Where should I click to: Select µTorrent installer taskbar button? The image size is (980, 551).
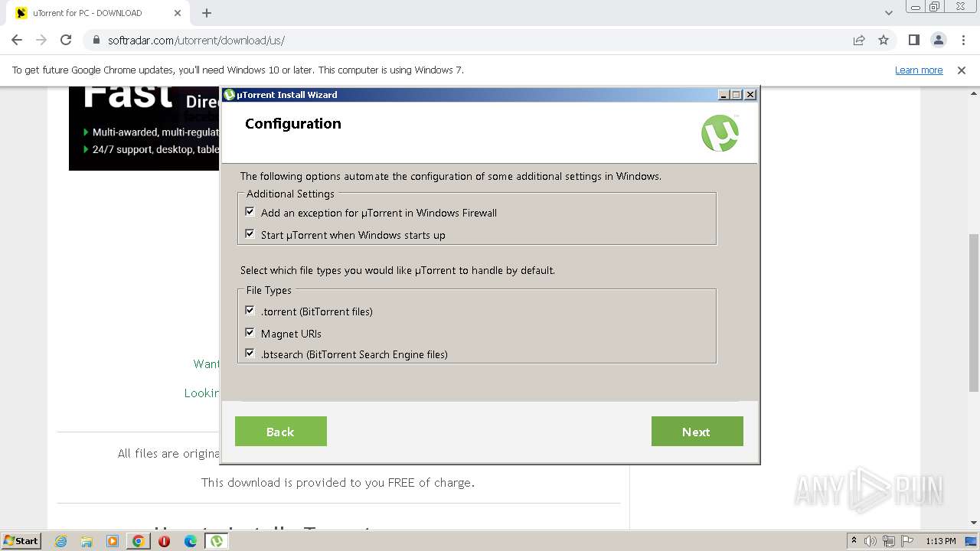click(x=217, y=541)
